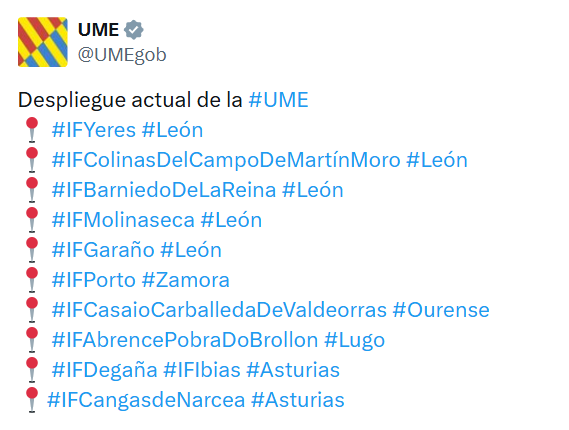Click the verified badge beside UME

[x=134, y=30]
